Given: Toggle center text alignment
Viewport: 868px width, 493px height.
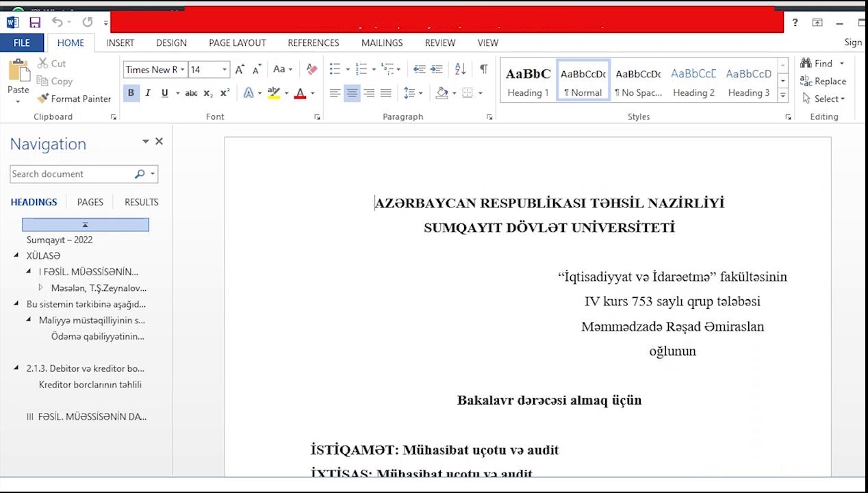Looking at the screenshot, I should [352, 93].
